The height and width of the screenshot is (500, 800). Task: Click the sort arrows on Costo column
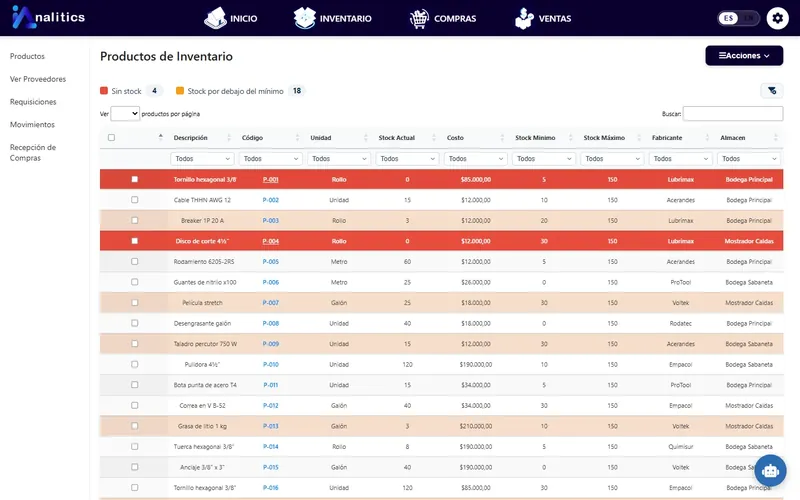coord(502,137)
